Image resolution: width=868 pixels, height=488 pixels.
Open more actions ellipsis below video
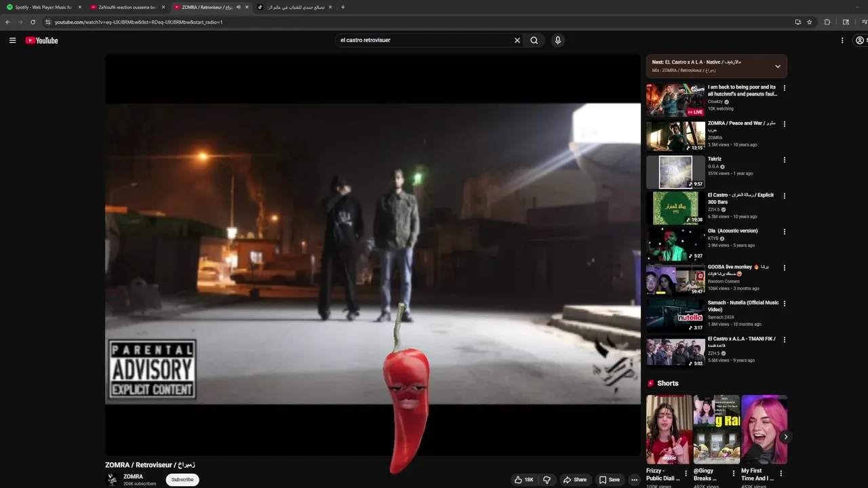tap(634, 479)
